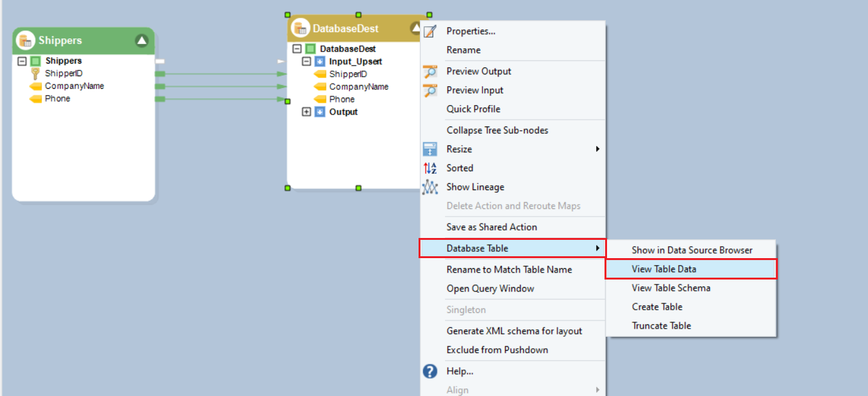Select Show in Data Source Browser
The image size is (868, 396).
pyautogui.click(x=691, y=250)
